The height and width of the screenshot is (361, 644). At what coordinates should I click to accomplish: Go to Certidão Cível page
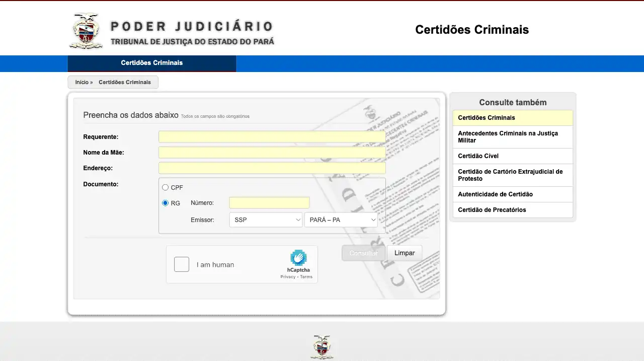[512, 156]
